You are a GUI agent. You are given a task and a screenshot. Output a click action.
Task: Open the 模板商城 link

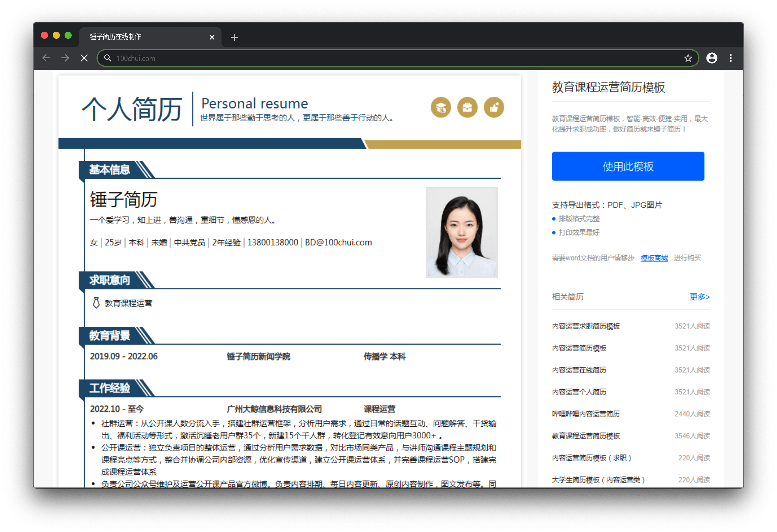[654, 258]
